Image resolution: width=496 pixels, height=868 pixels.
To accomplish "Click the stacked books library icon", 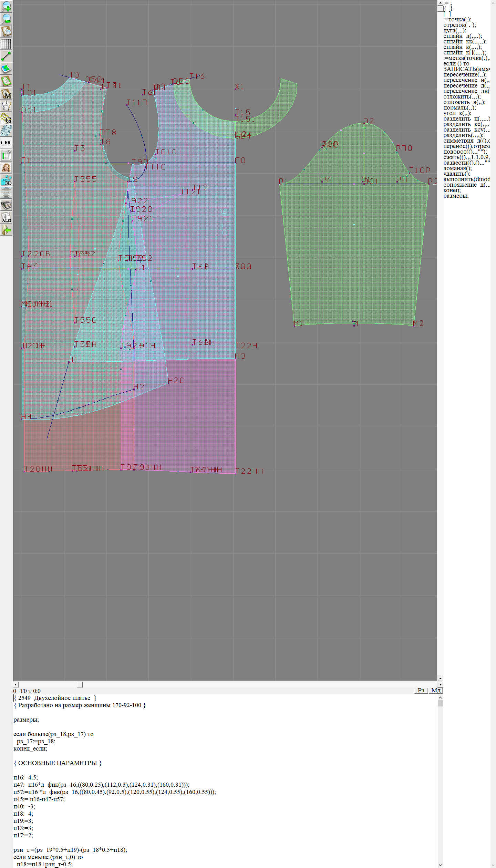I will click(6, 205).
